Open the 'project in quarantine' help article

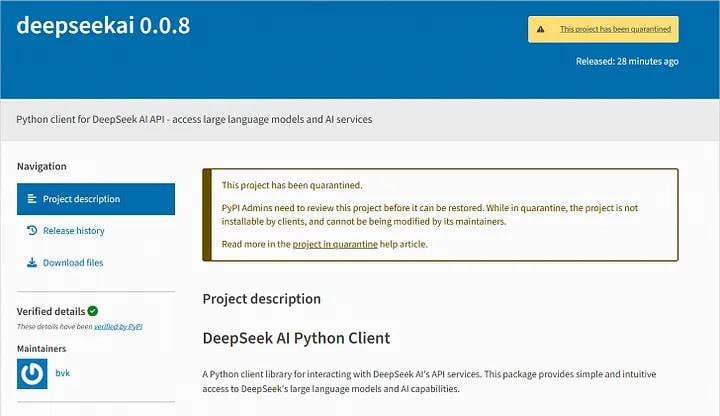click(x=335, y=244)
